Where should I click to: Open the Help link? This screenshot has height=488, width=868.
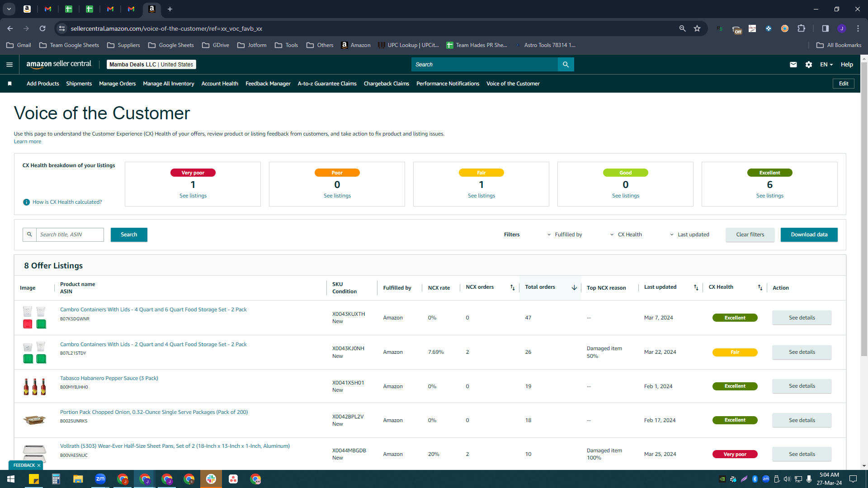click(x=847, y=65)
